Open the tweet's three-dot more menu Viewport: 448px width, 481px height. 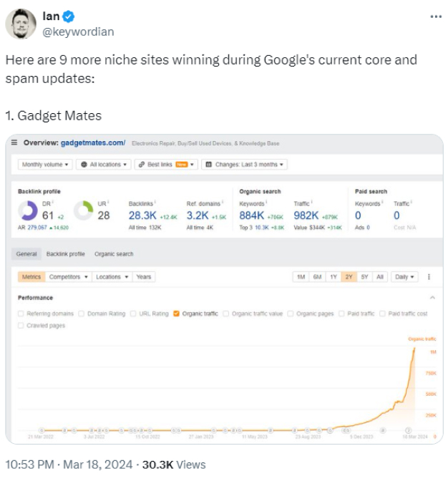click(436, 16)
